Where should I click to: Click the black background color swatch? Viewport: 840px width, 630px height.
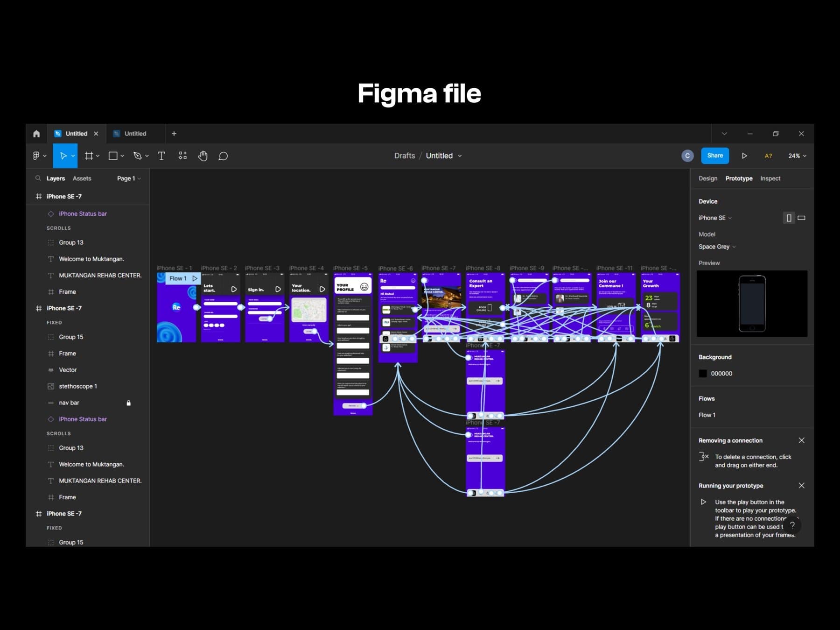703,374
